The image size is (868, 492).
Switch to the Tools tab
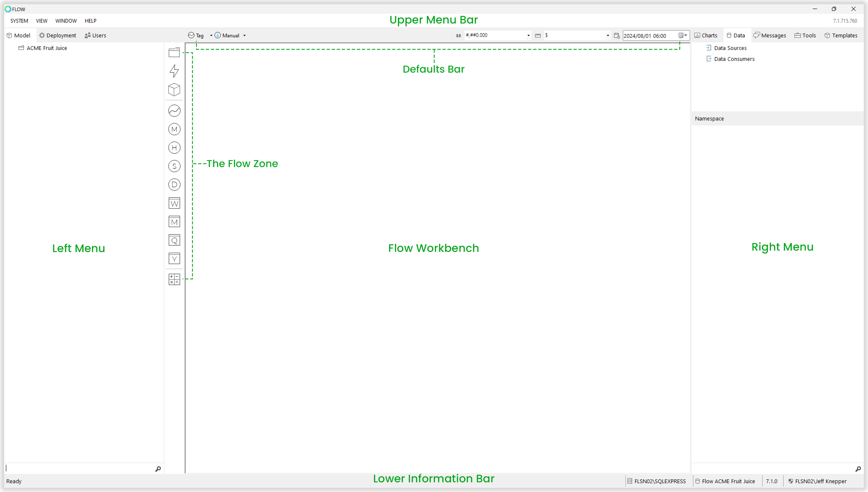coord(805,35)
